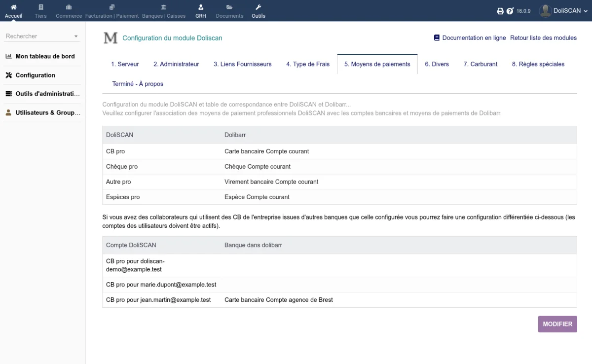Click Configuration du module Doliscan title
This screenshot has width=592, height=364.
point(172,38)
